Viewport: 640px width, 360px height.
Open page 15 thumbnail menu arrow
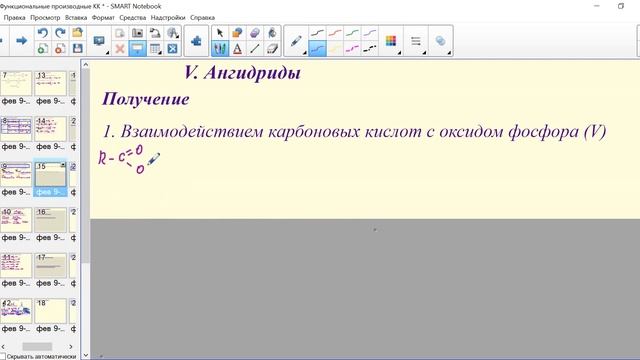(63, 165)
